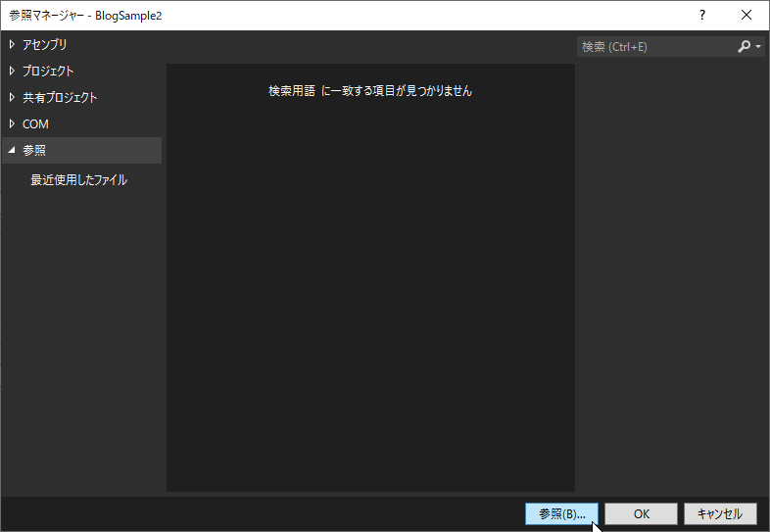Expand the プロジェクト node arrow
770x532 pixels.
[12, 71]
